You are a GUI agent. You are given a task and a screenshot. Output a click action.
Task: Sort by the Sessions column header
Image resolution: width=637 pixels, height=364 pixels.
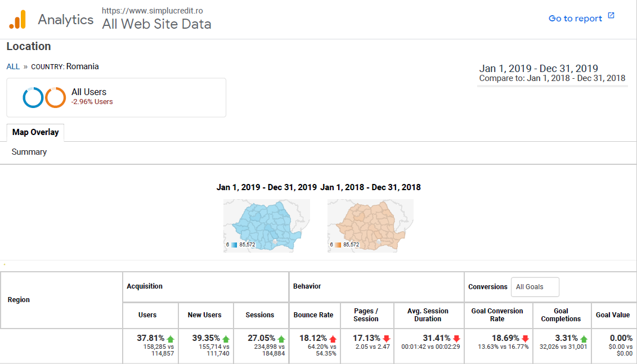260,315
